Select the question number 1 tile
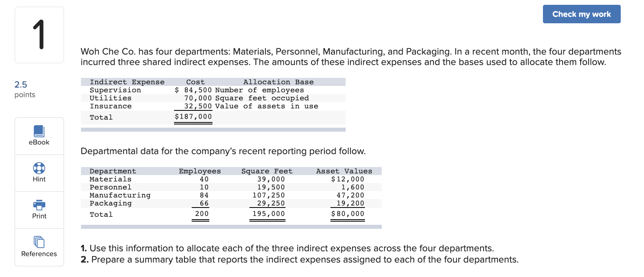Viewport: 644px width, 277px height. tap(39, 35)
